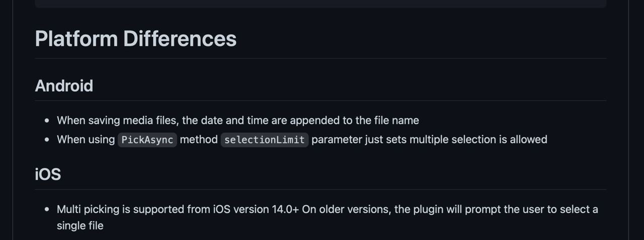
Task: Click the bullet dot before 'Multi picking'
Action: (47, 209)
